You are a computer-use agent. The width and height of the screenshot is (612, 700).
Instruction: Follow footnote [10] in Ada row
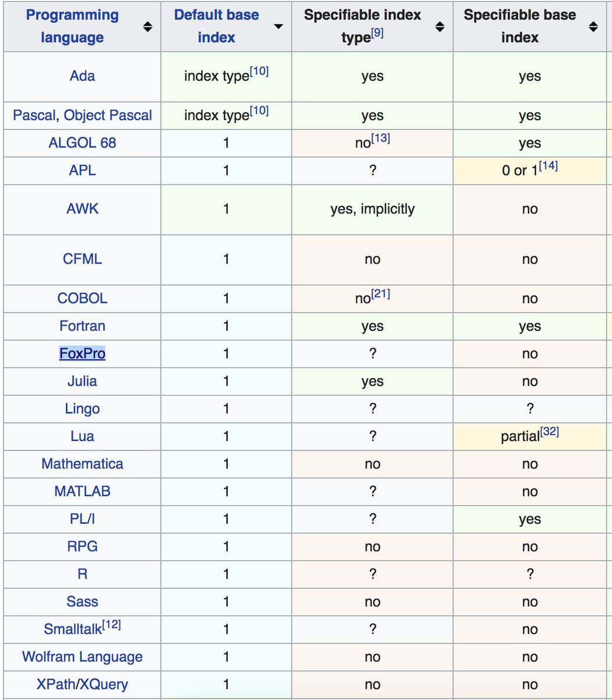pyautogui.click(x=259, y=71)
